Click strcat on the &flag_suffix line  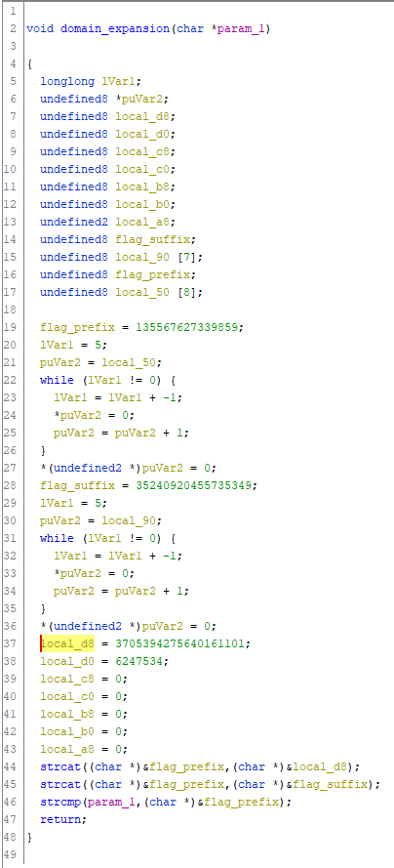[60, 784]
